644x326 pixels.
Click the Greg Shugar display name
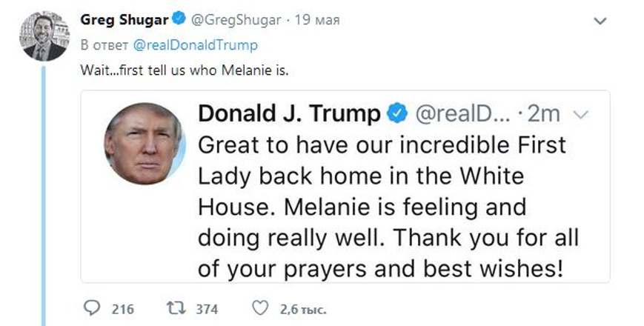[125, 20]
